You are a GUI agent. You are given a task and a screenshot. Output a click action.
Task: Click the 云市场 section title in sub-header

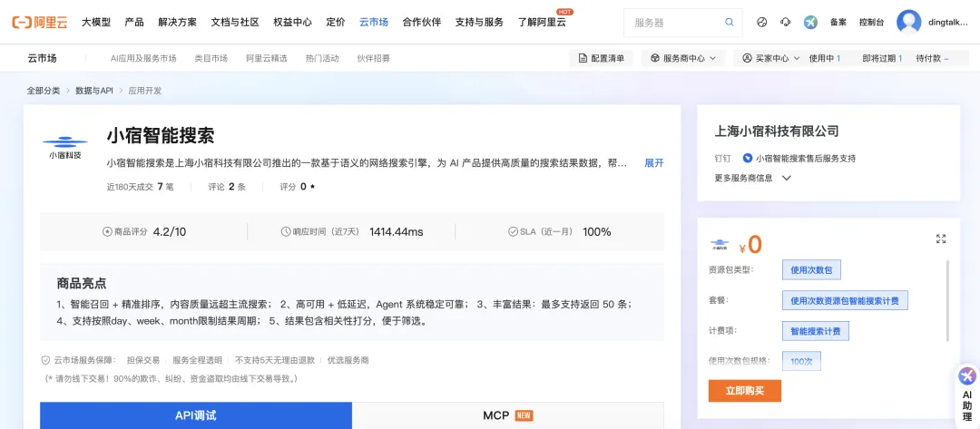(x=42, y=58)
